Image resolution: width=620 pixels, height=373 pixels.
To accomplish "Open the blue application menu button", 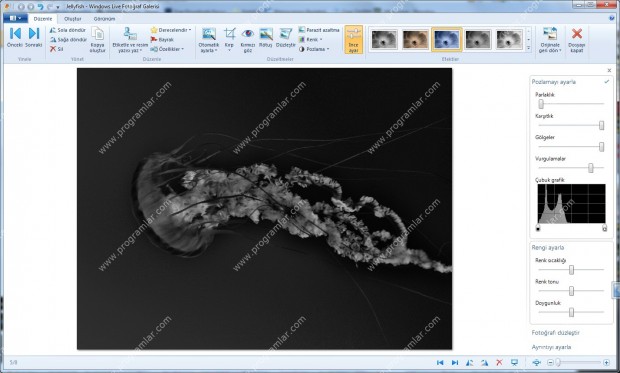I will pyautogui.click(x=15, y=18).
